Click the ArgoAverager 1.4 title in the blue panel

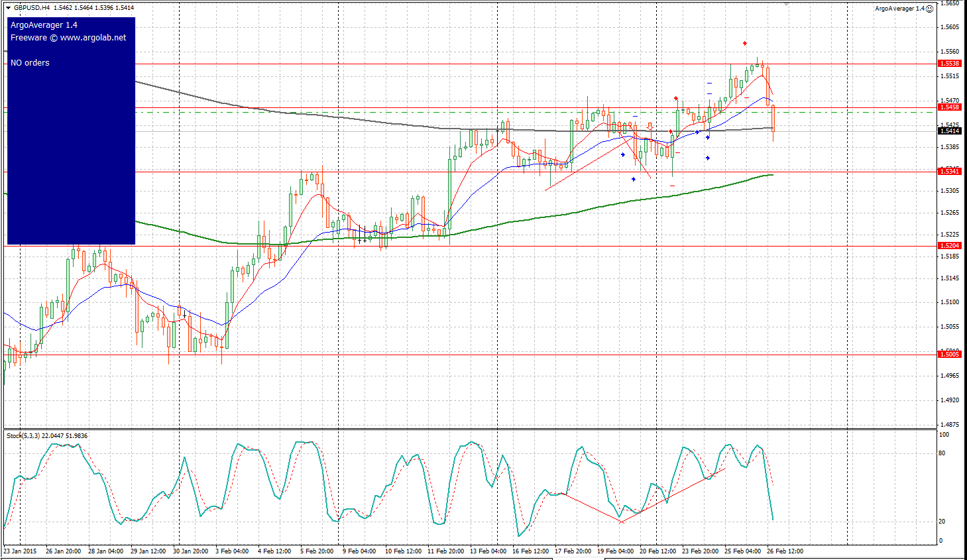pos(44,25)
